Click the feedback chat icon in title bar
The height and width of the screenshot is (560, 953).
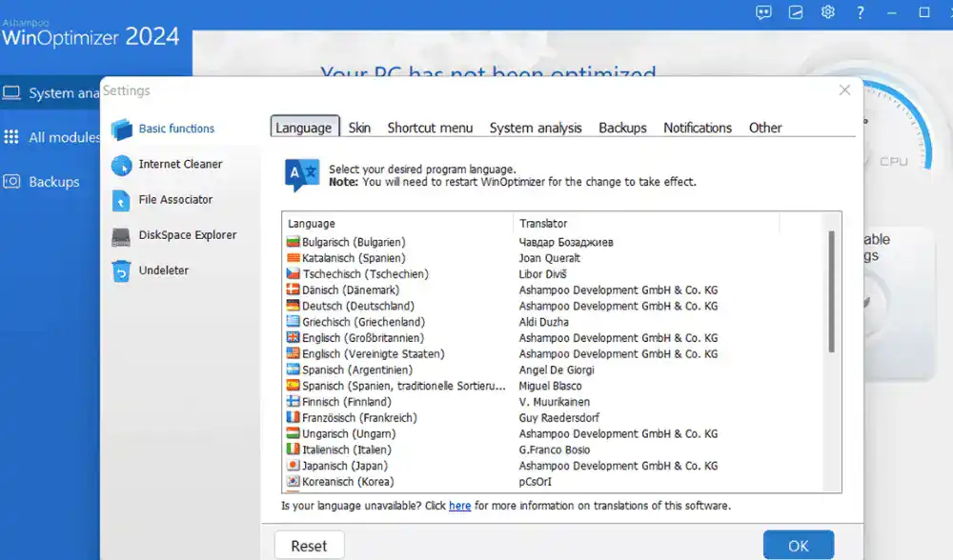coord(763,12)
